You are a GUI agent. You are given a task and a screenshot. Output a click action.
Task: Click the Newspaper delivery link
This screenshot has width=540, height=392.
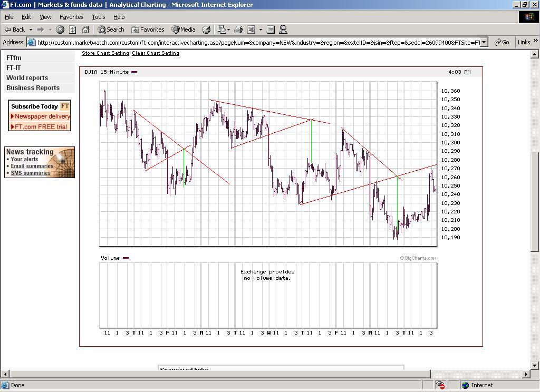[42, 116]
